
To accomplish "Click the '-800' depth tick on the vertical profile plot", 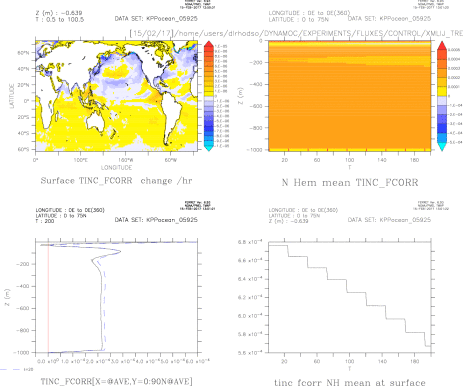I will point(22,330).
